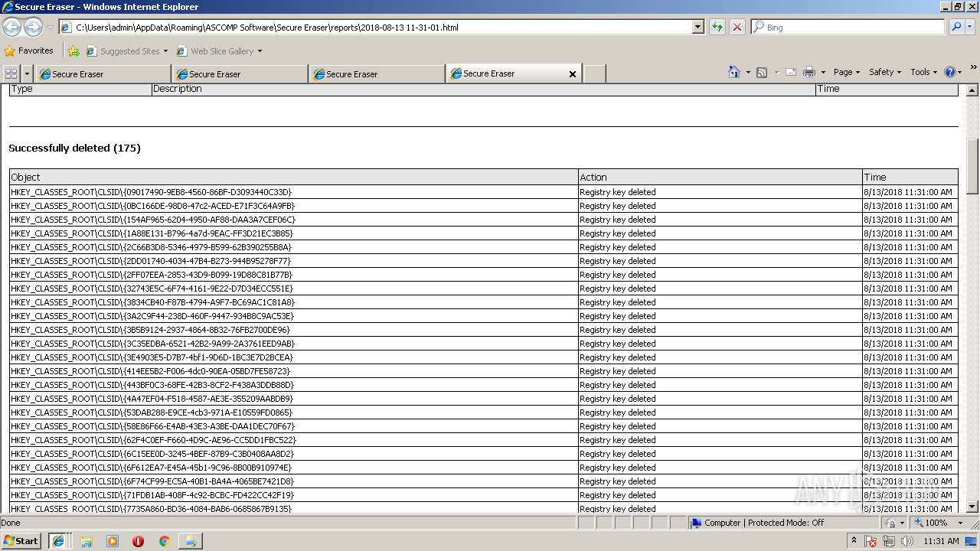Click the Print icon

click(x=809, y=72)
